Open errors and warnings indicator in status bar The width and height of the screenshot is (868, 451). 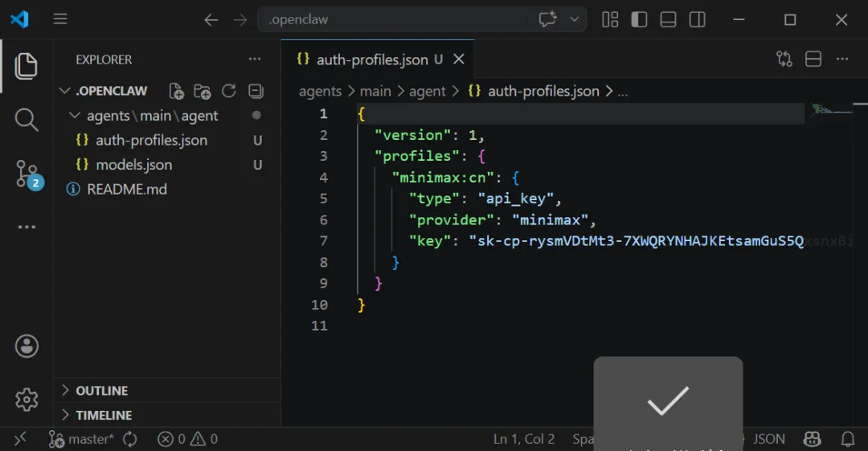(187, 440)
